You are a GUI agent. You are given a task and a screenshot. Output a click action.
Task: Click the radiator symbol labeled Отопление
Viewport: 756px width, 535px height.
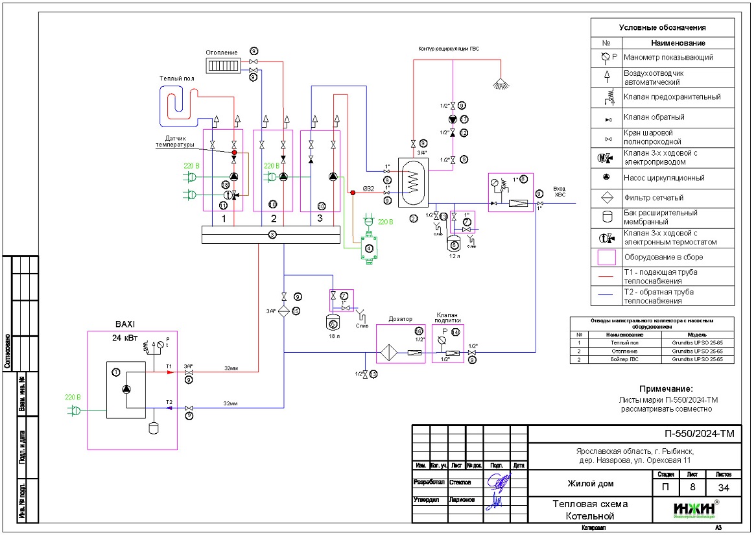pyautogui.click(x=222, y=64)
